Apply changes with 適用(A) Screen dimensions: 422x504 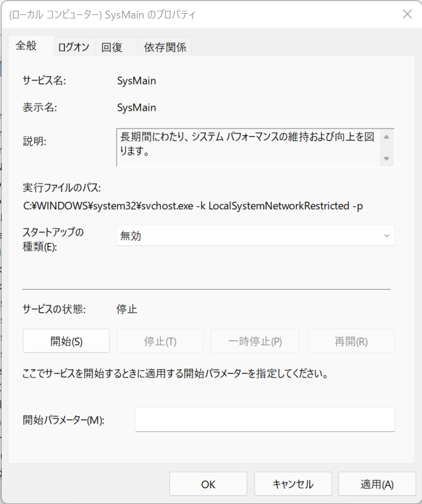click(377, 484)
